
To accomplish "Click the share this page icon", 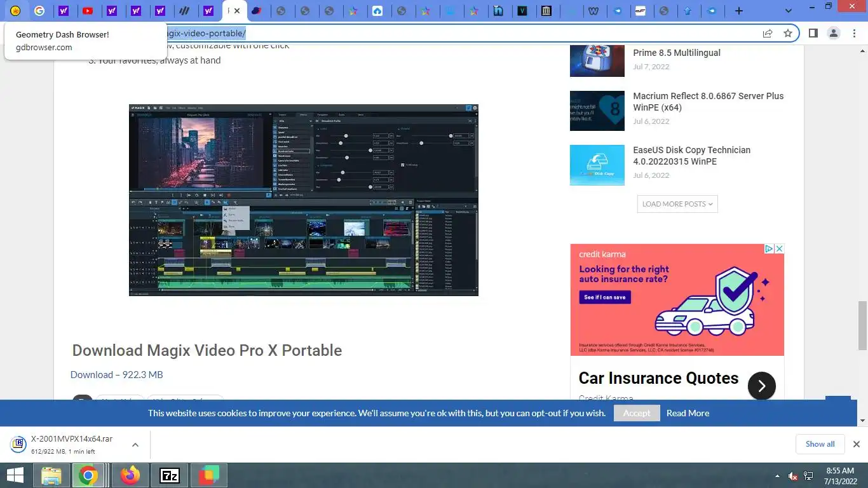I will pos(768,33).
